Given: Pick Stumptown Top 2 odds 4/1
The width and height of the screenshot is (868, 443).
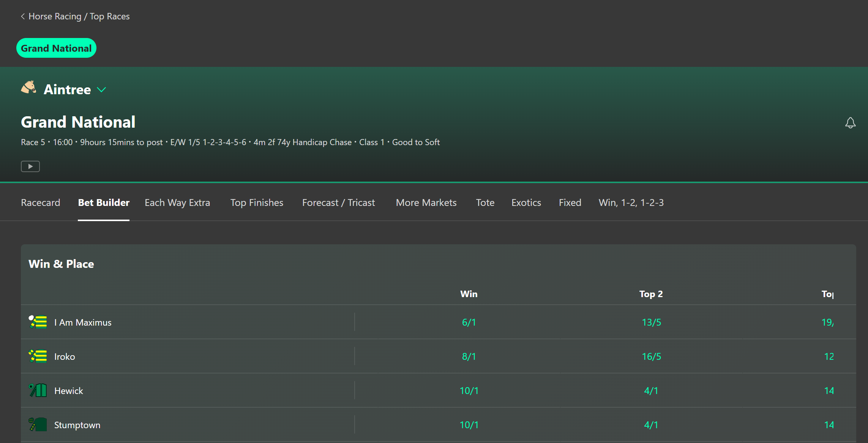Looking at the screenshot, I should click(x=651, y=425).
